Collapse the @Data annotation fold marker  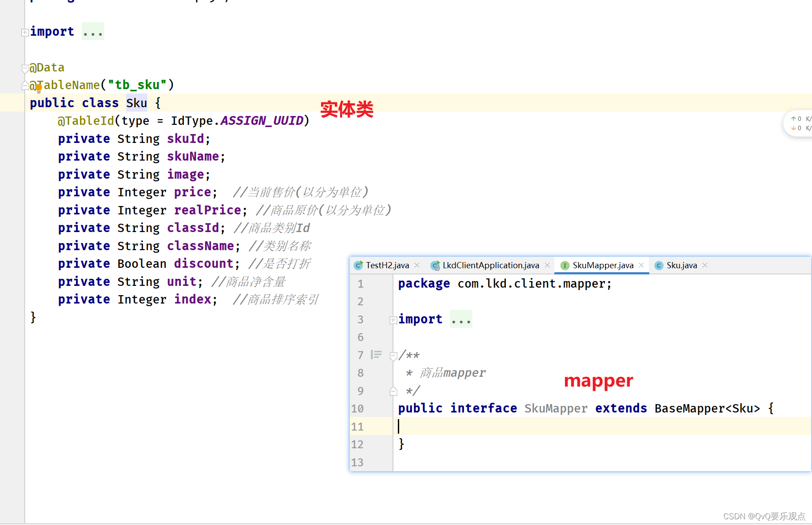tap(25, 68)
